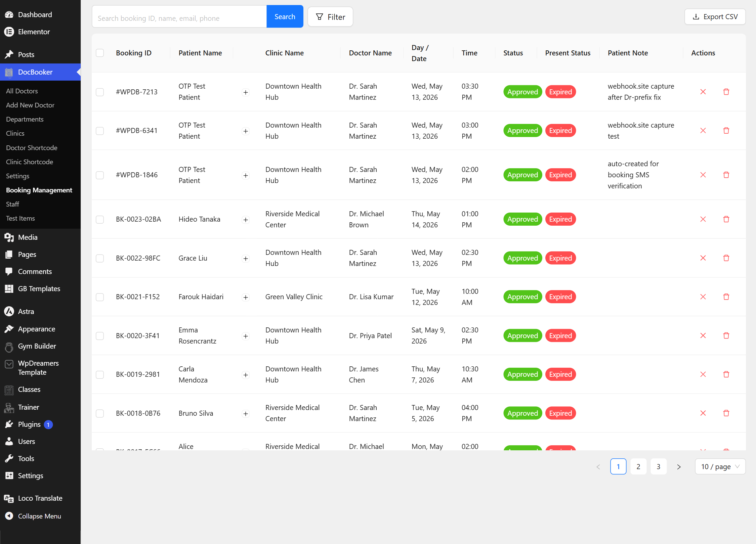Go to pagination page 3
The height and width of the screenshot is (544, 756).
tap(658, 466)
